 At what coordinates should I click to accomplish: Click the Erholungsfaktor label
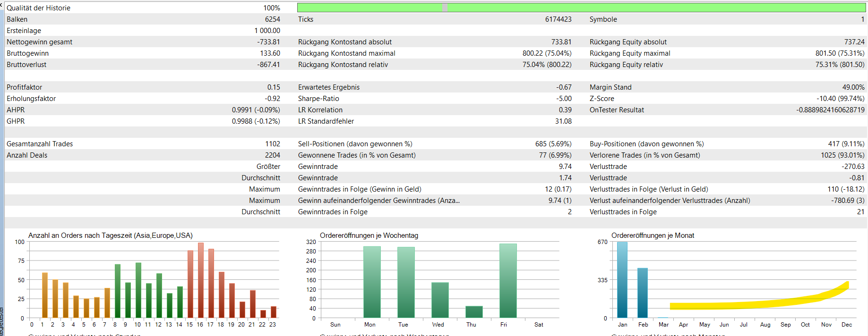(x=31, y=99)
